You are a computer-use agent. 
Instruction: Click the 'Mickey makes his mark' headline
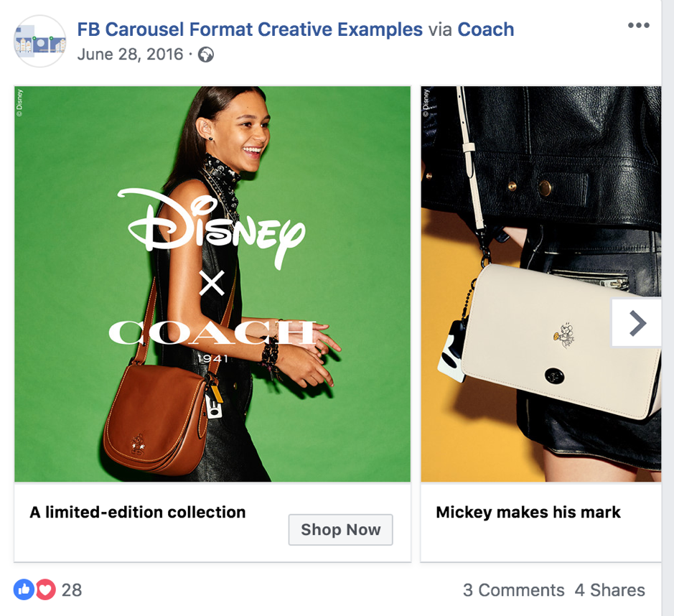[528, 512]
